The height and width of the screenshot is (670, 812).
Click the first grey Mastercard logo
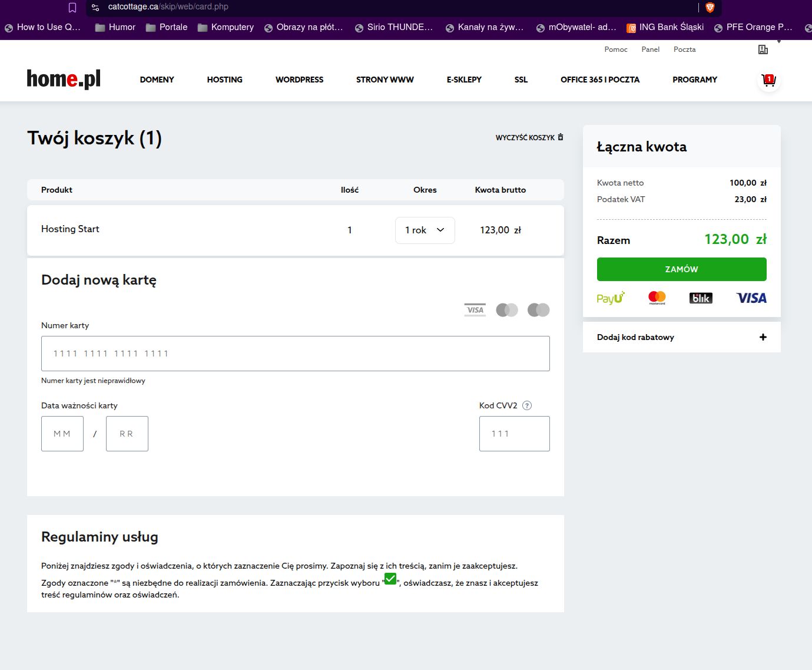pos(507,310)
